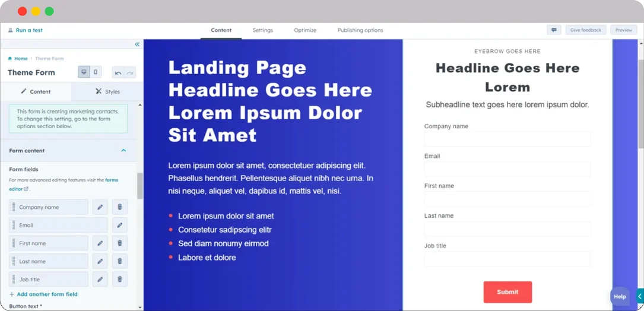Click the Theme Form breadcrumb text
This screenshot has width=644, height=311.
click(x=49, y=59)
